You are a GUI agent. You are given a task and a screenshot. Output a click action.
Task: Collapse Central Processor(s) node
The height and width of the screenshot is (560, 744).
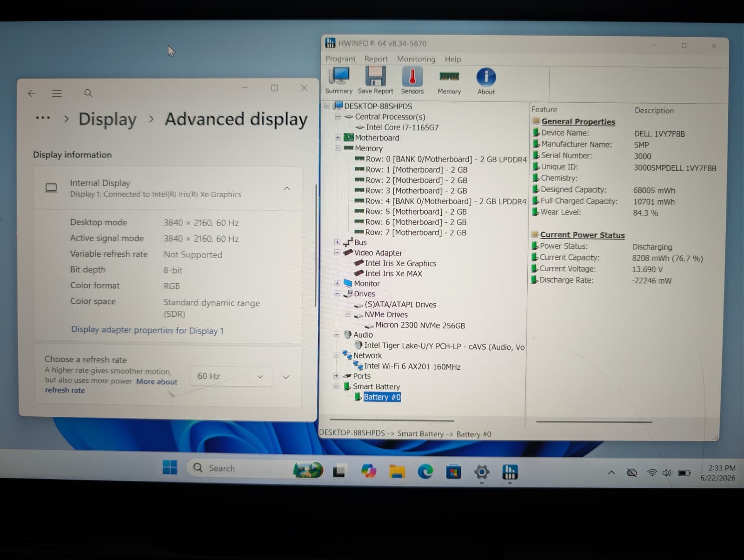pyautogui.click(x=338, y=117)
